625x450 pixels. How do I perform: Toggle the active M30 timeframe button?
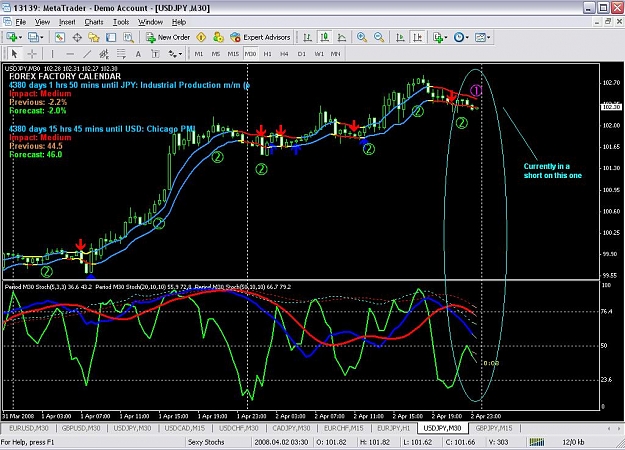point(250,54)
